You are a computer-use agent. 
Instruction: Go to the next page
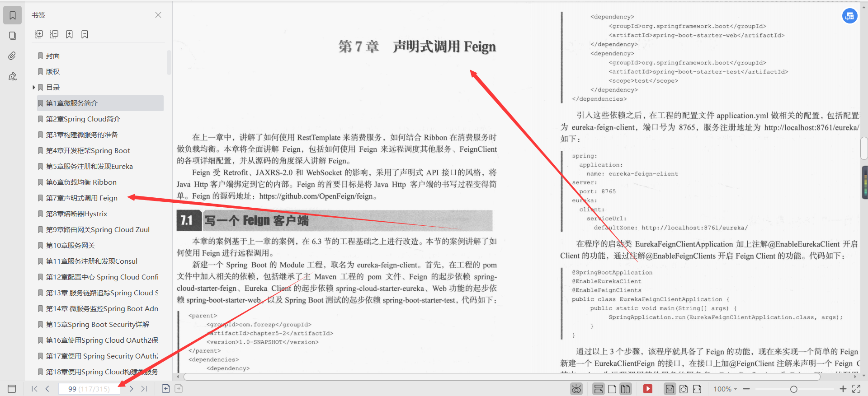[131, 389]
